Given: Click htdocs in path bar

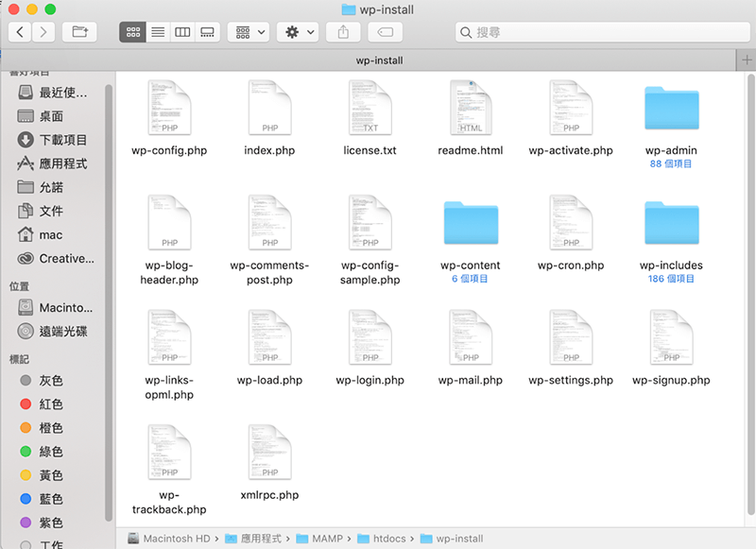Looking at the screenshot, I should tap(382, 539).
